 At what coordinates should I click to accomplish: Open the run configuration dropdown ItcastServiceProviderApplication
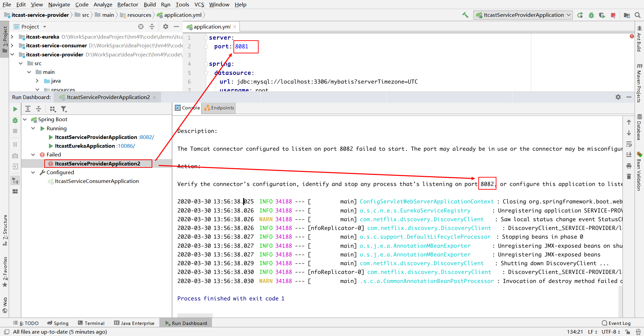pyautogui.click(x=523, y=15)
